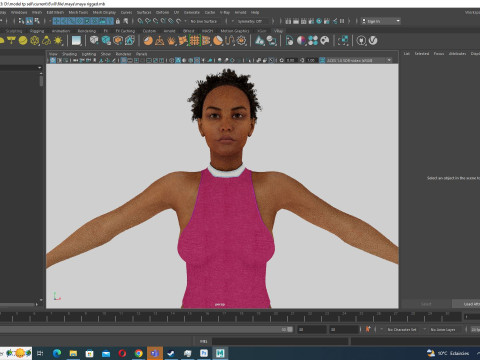Viewport: 480px width, 360px height.
Task: Open the viewport Shading menu
Action: pyautogui.click(x=69, y=54)
